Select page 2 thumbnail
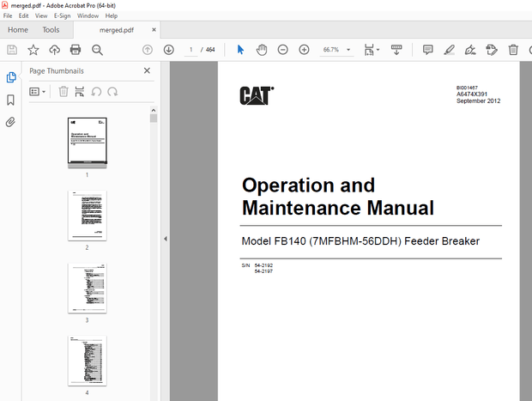Image resolution: width=532 pixels, height=401 pixels. (88, 216)
